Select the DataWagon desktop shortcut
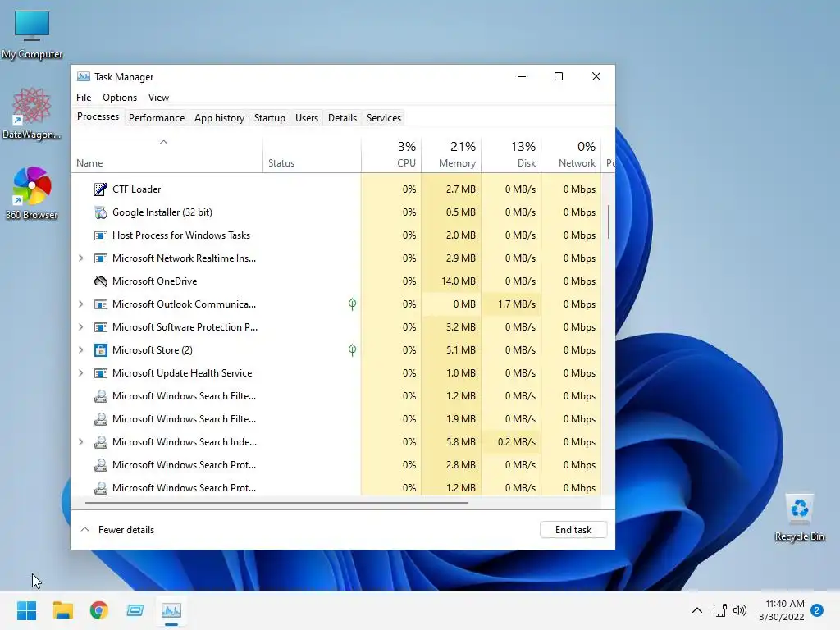The image size is (840, 630). pyautogui.click(x=32, y=113)
